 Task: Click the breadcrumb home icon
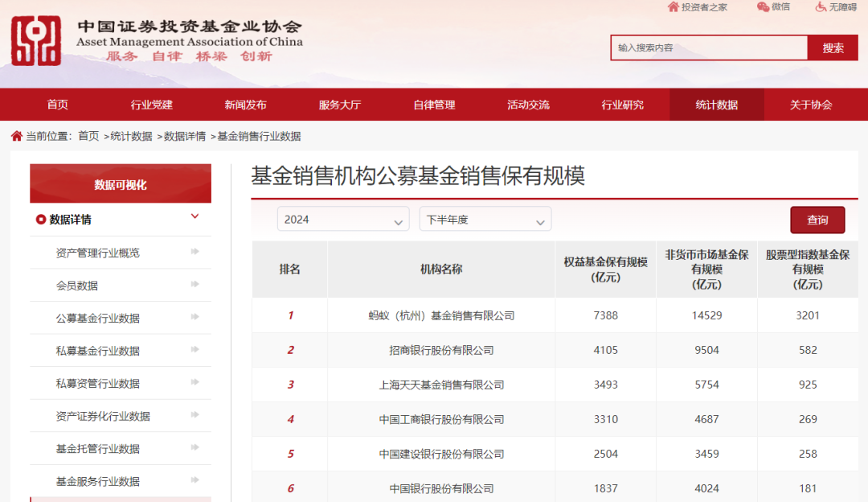point(17,136)
